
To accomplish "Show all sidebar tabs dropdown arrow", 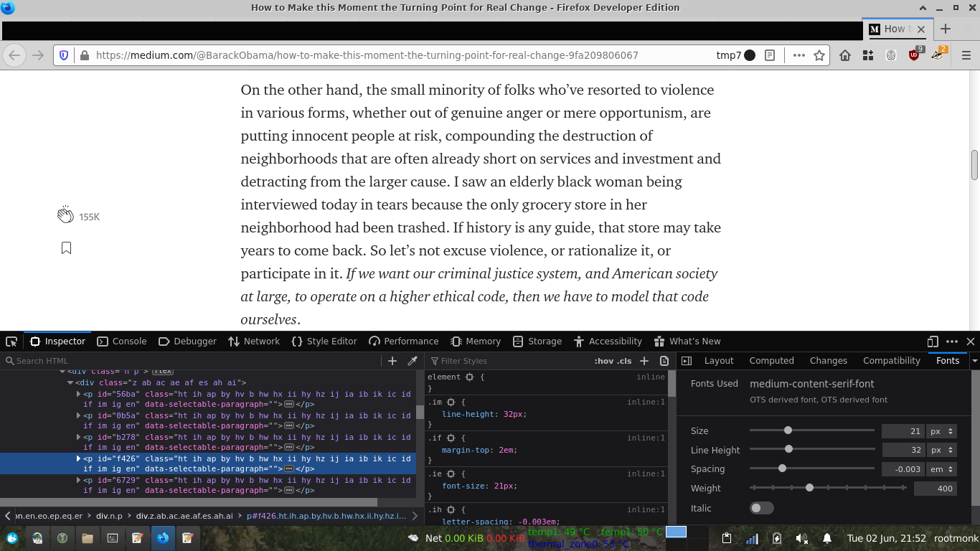I will coord(974,361).
